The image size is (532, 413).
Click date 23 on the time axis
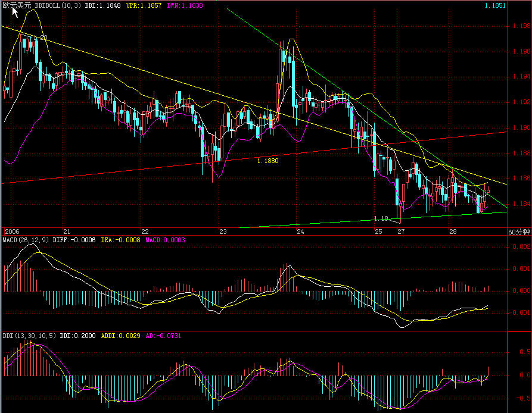coord(223,231)
